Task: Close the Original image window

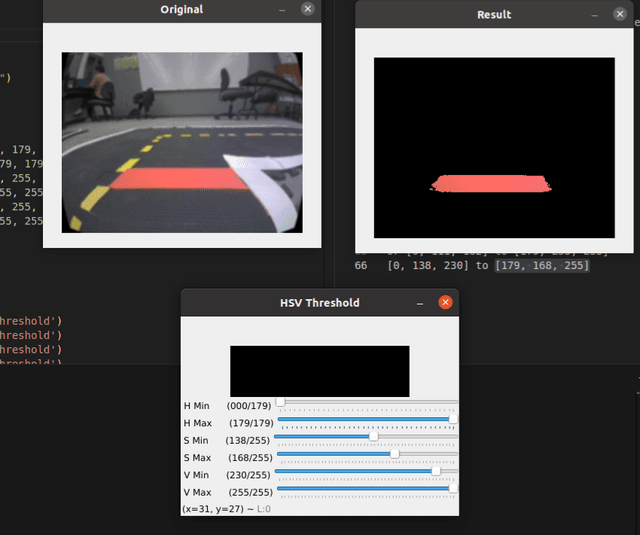Action: coord(307,9)
